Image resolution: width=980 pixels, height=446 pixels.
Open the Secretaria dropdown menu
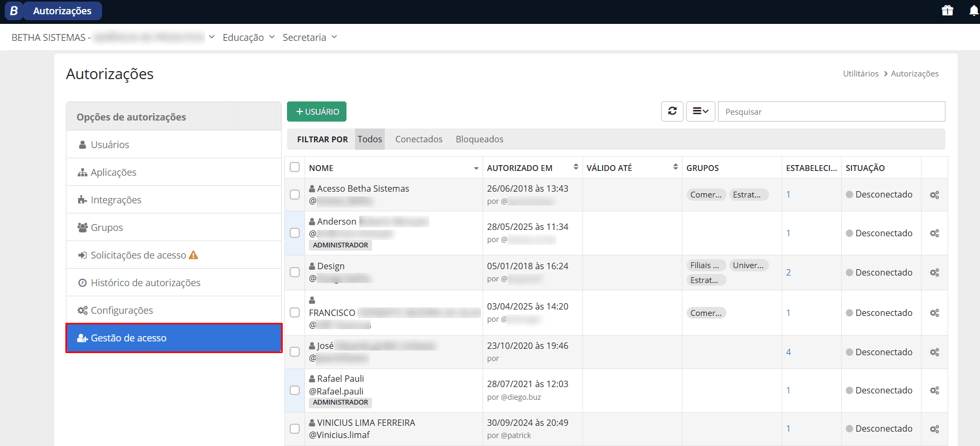[310, 37]
